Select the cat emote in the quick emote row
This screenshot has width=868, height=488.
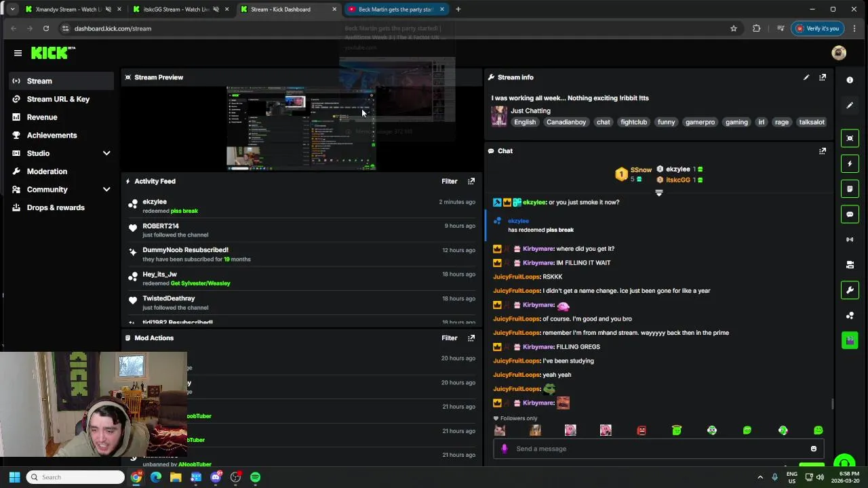tap(500, 430)
